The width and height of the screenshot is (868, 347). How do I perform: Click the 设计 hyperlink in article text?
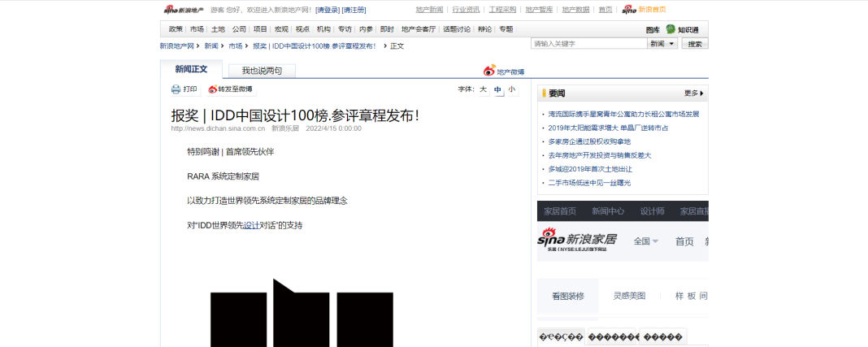(251, 226)
